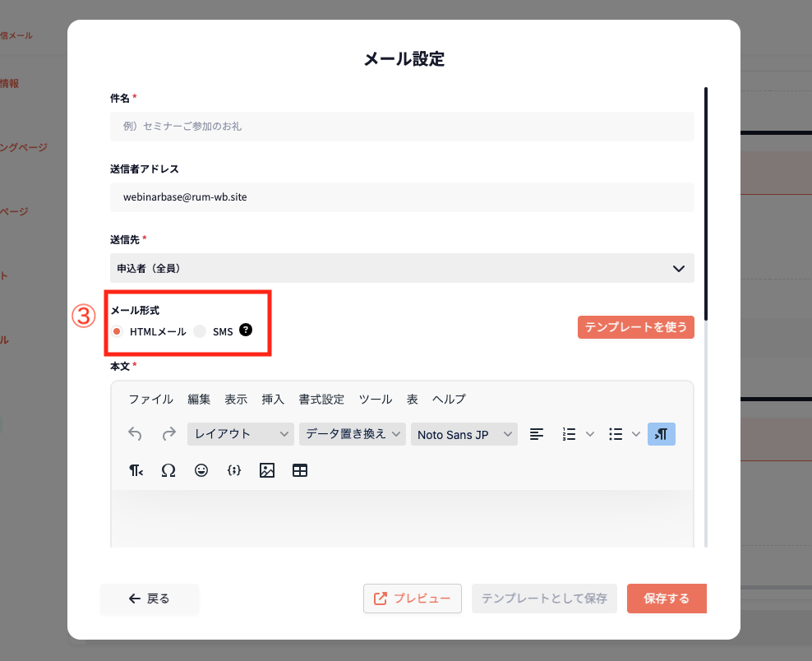Open the Noto Sans JP font dropdown
Viewport: 812px width, 661px height.
tap(464, 434)
